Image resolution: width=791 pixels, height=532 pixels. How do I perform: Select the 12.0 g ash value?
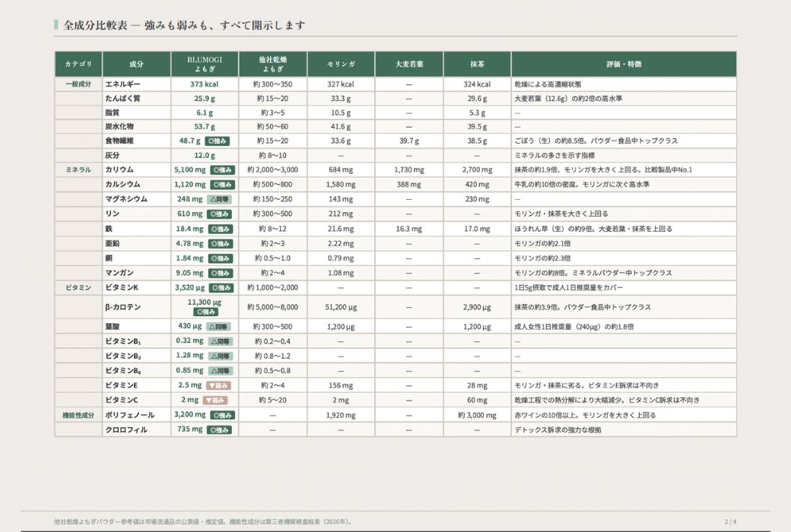click(205, 155)
